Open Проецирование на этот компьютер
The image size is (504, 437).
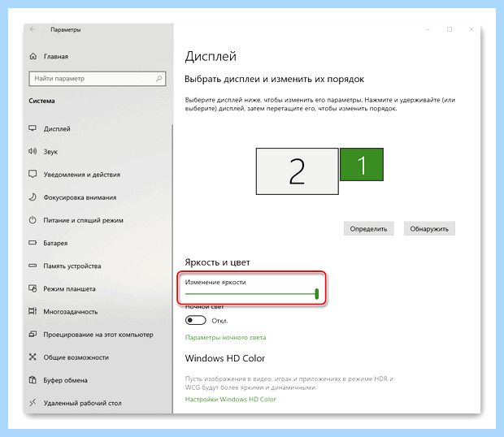98,335
